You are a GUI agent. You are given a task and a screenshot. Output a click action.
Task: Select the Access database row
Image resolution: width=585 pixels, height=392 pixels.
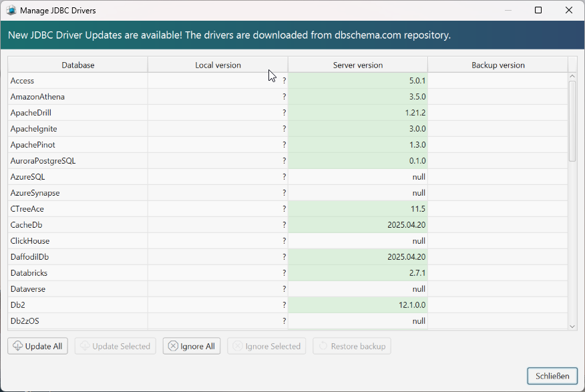[288, 81]
